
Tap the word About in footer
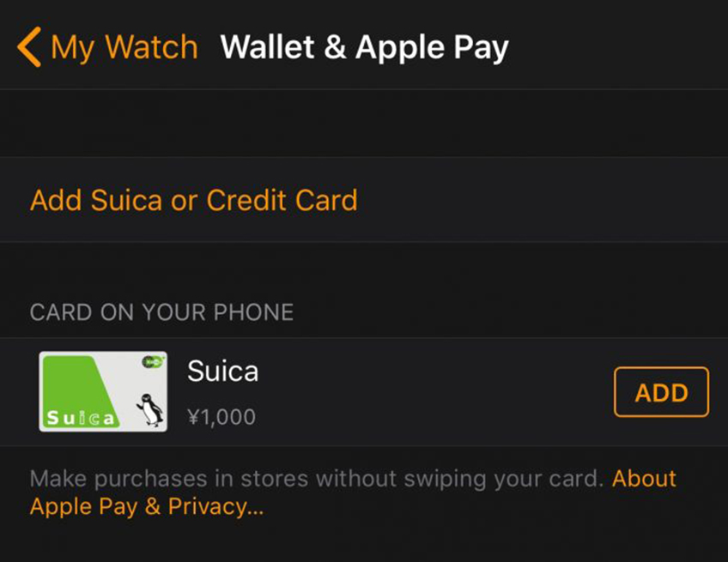[x=645, y=479]
